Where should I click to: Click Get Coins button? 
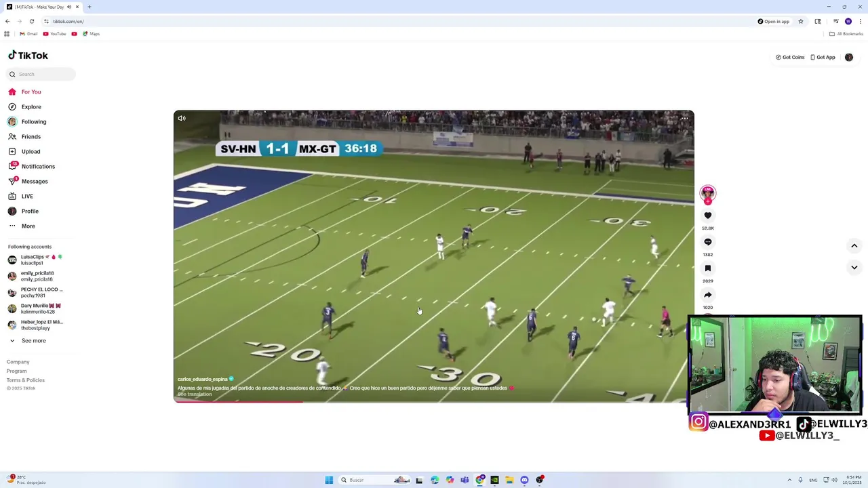790,58
